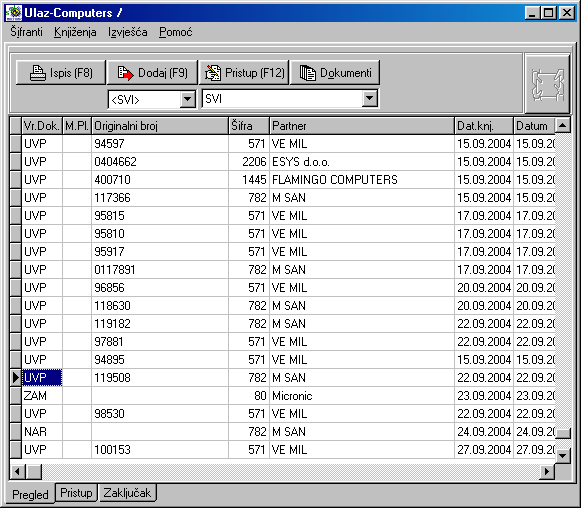Switch to the Pristup bottom tab

pos(76,493)
